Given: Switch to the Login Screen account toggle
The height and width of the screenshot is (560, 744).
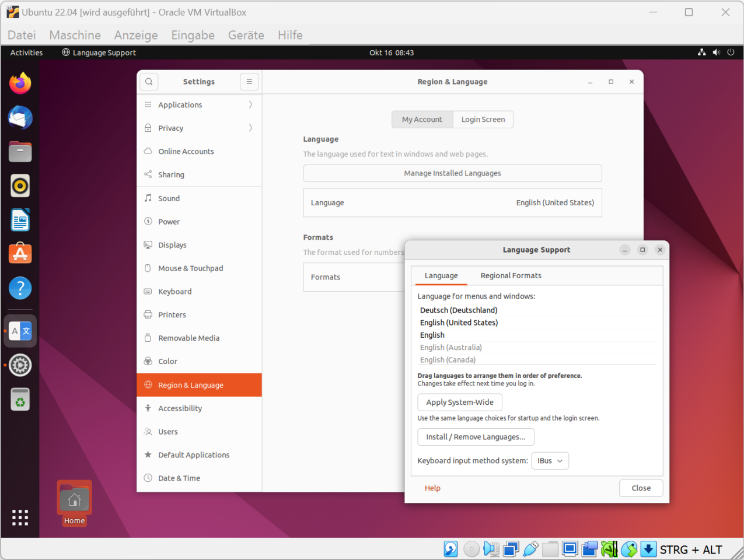Looking at the screenshot, I should coord(483,119).
